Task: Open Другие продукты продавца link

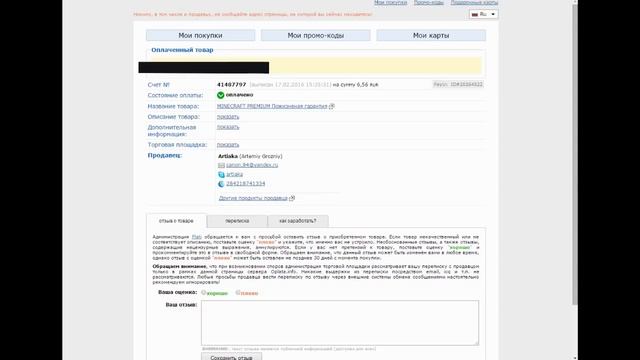Action: (253, 198)
